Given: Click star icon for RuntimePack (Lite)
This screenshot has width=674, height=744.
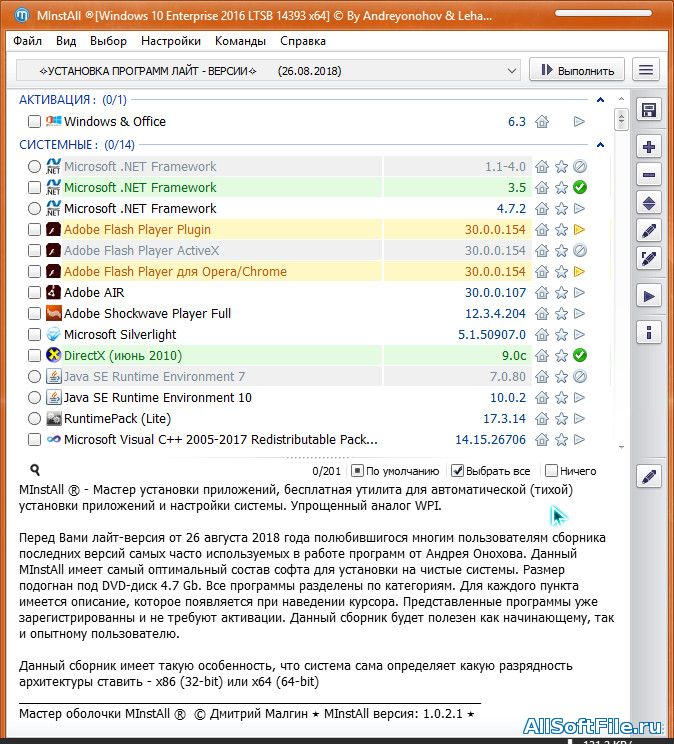Looking at the screenshot, I should [561, 419].
